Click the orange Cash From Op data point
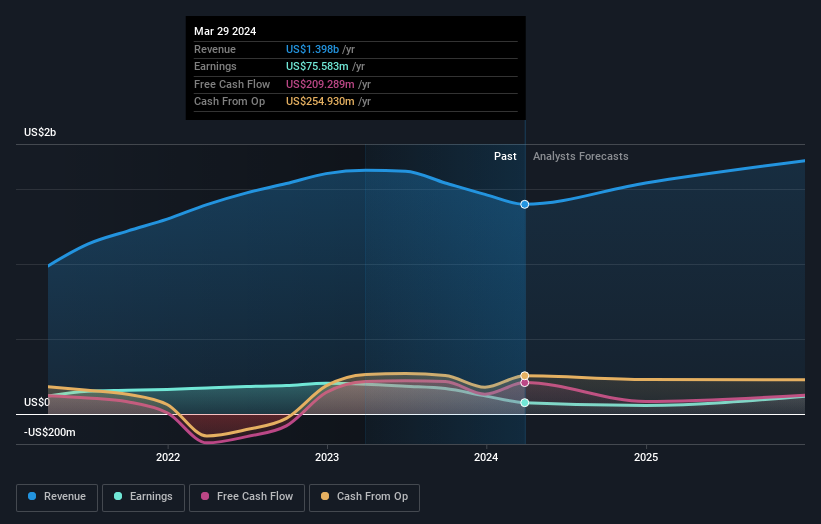Screen dimensions: 821x524 (525, 376)
